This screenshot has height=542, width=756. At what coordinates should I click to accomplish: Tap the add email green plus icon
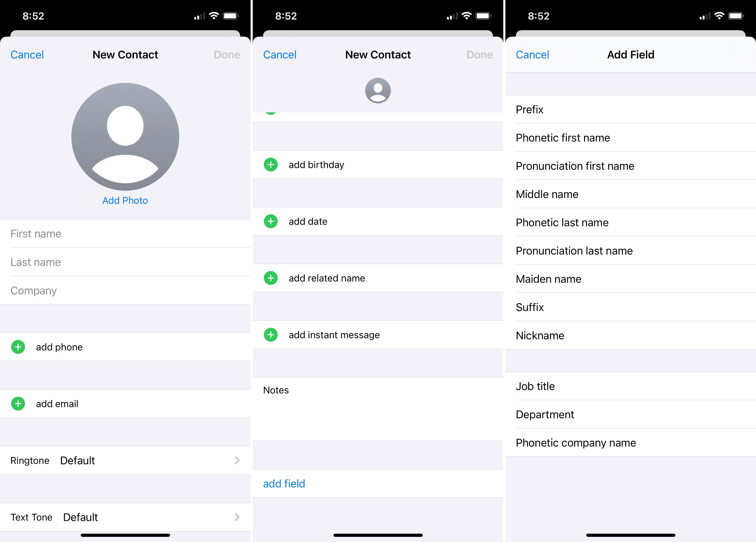pyautogui.click(x=17, y=404)
